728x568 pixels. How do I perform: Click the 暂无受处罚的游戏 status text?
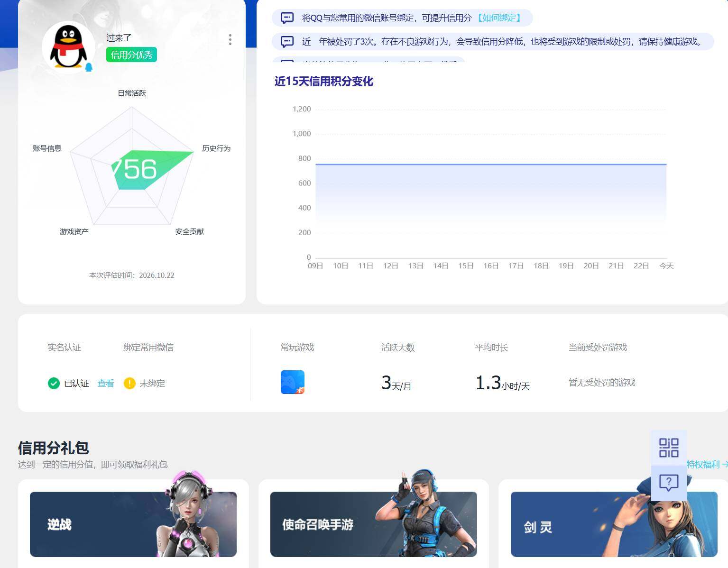point(602,383)
